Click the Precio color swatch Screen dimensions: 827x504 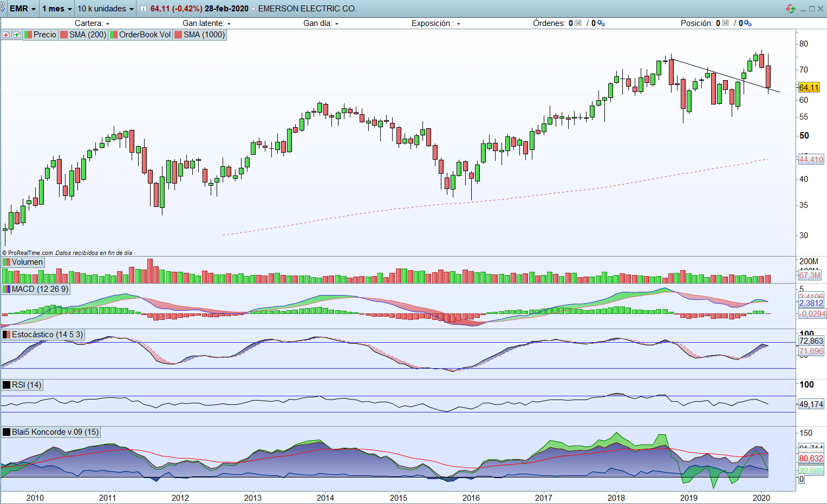pos(28,35)
